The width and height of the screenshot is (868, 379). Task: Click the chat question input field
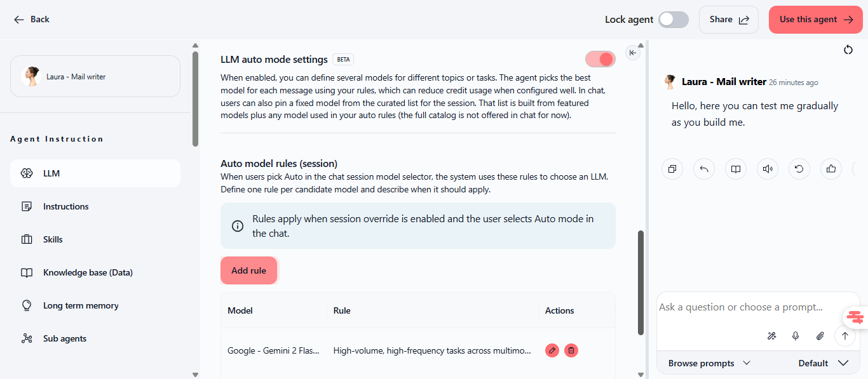[757, 308]
